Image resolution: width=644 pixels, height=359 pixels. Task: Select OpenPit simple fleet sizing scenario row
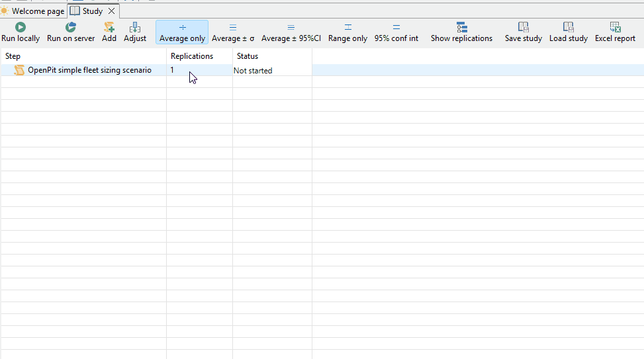click(x=322, y=70)
